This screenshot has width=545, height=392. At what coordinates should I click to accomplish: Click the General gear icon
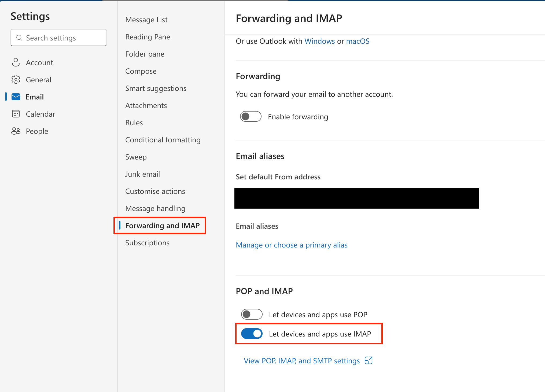click(x=16, y=80)
